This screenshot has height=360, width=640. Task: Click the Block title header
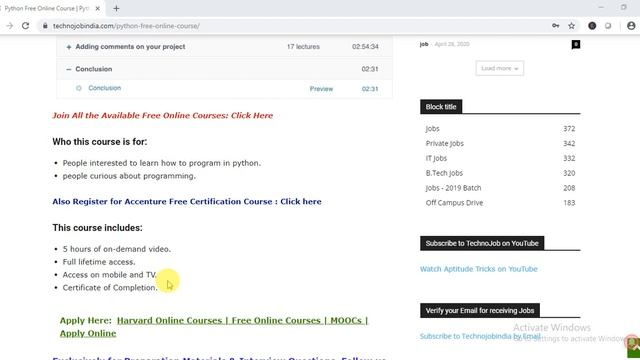[441, 107]
